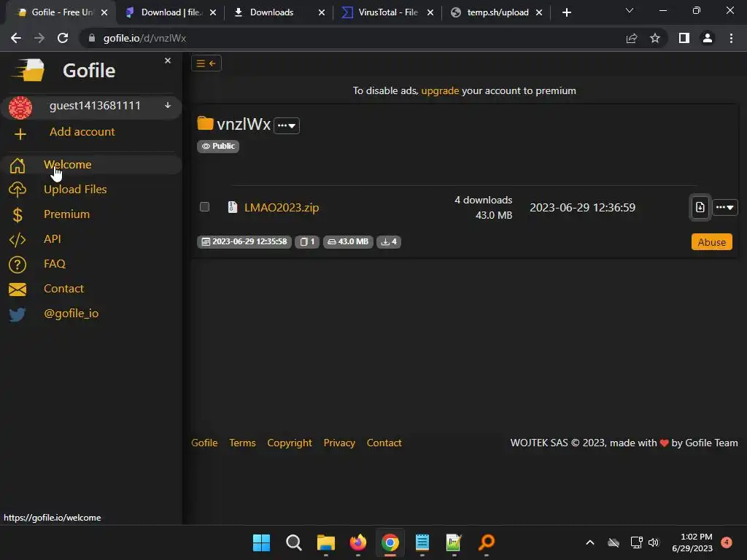Open the Terms footer link

242,443
